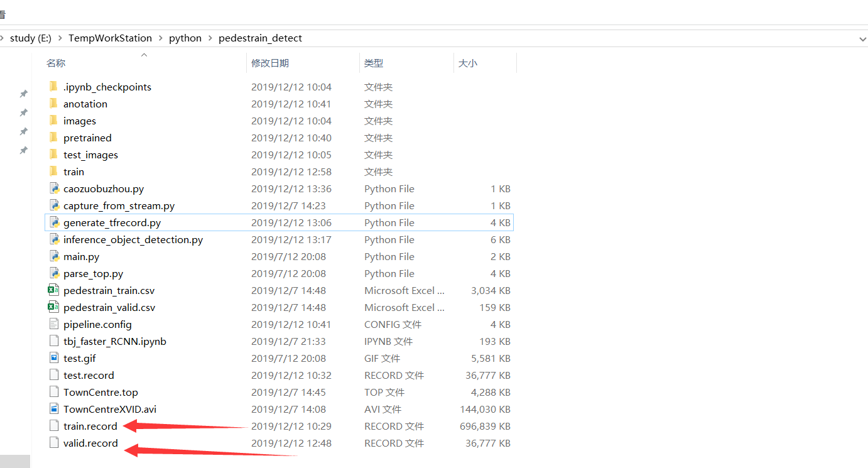Select file name pipeline.config
Screen dimensions: 868x468
(97, 324)
